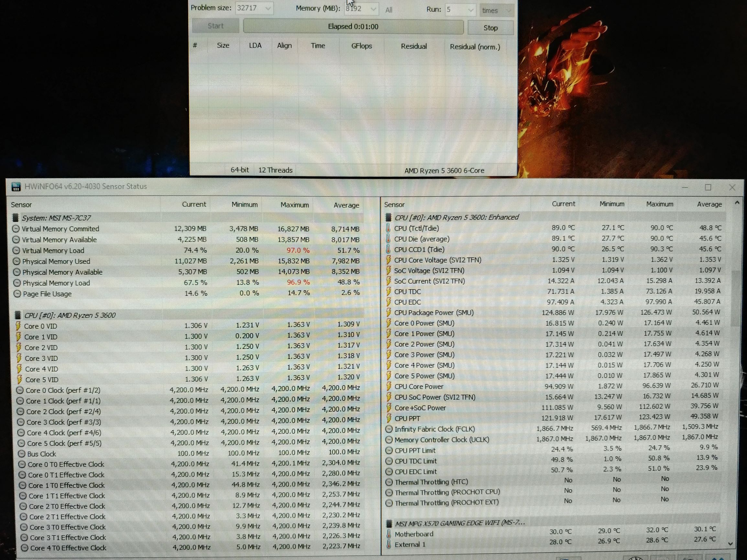Image resolution: width=747 pixels, height=560 pixels.
Task: Click the GFlops column header
Action: click(x=361, y=46)
